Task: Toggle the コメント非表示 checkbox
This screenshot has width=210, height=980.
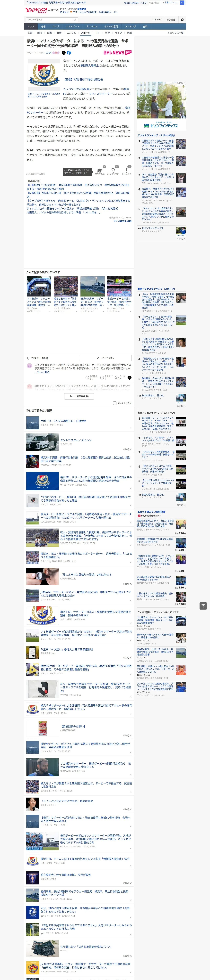Action: pos(115,403)
